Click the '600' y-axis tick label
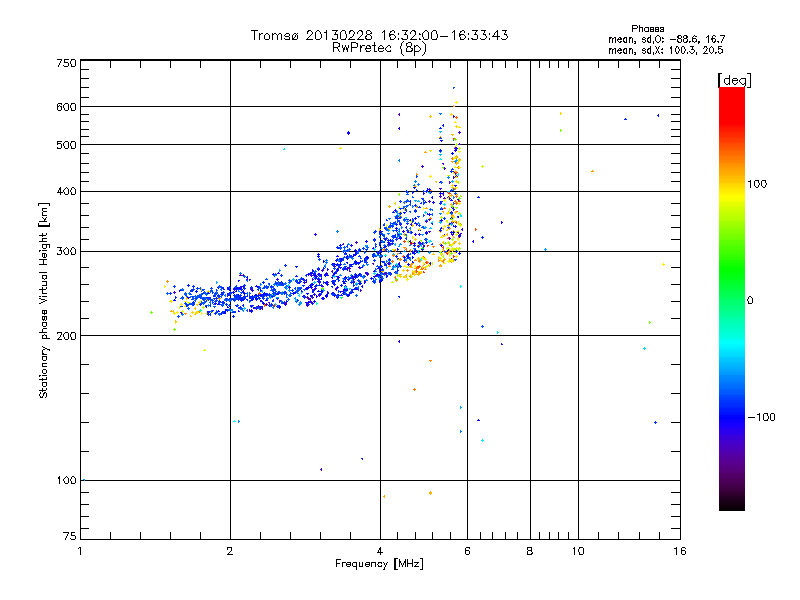Screen dimensions: 800x600 [x=66, y=107]
